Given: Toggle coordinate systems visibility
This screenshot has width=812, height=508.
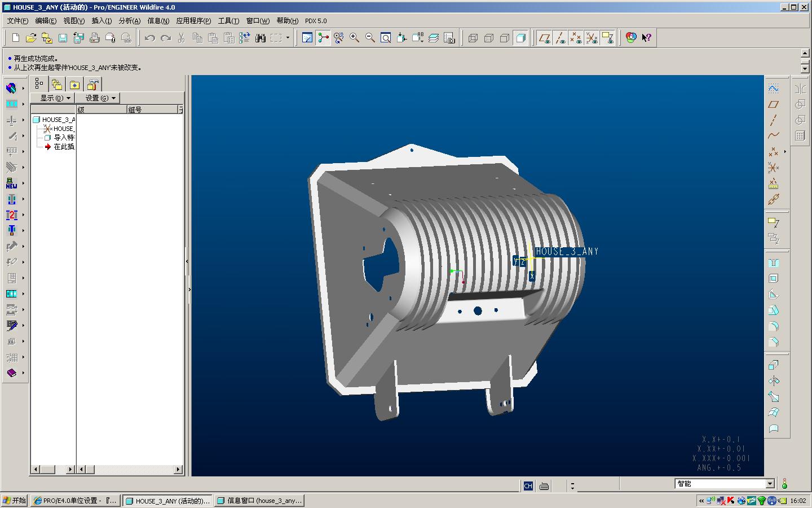Looking at the screenshot, I should [592, 38].
